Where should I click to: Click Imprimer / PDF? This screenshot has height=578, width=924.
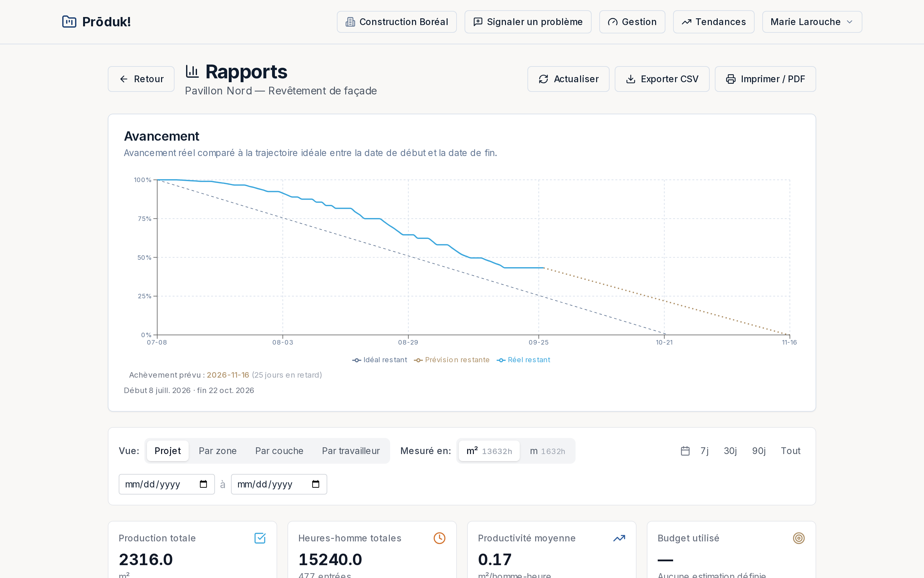(x=765, y=79)
